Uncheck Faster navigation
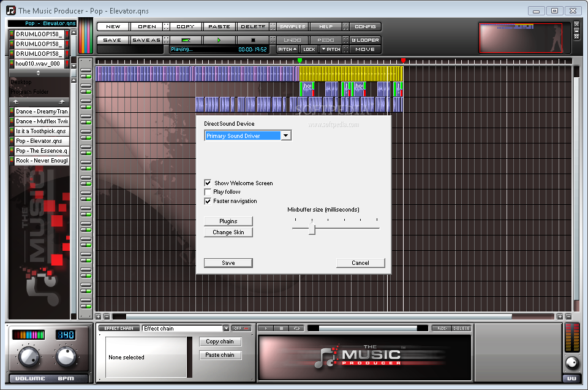Viewport: 588px width, 390px height. pos(208,201)
